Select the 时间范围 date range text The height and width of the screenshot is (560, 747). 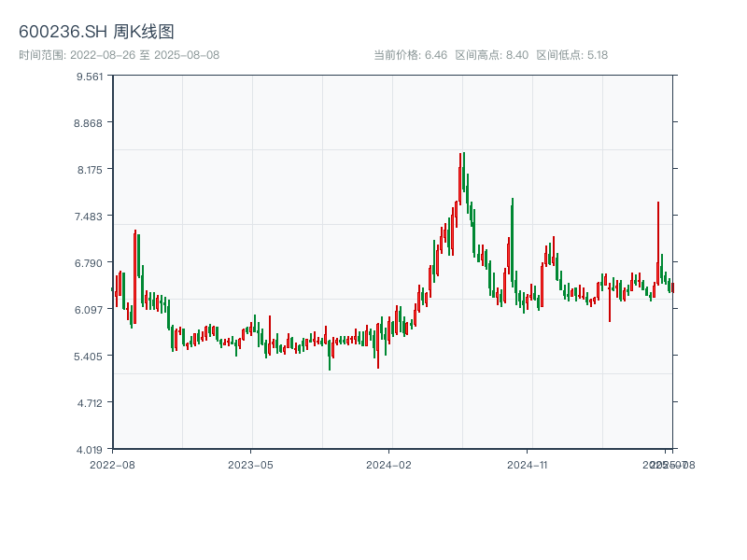click(x=119, y=55)
